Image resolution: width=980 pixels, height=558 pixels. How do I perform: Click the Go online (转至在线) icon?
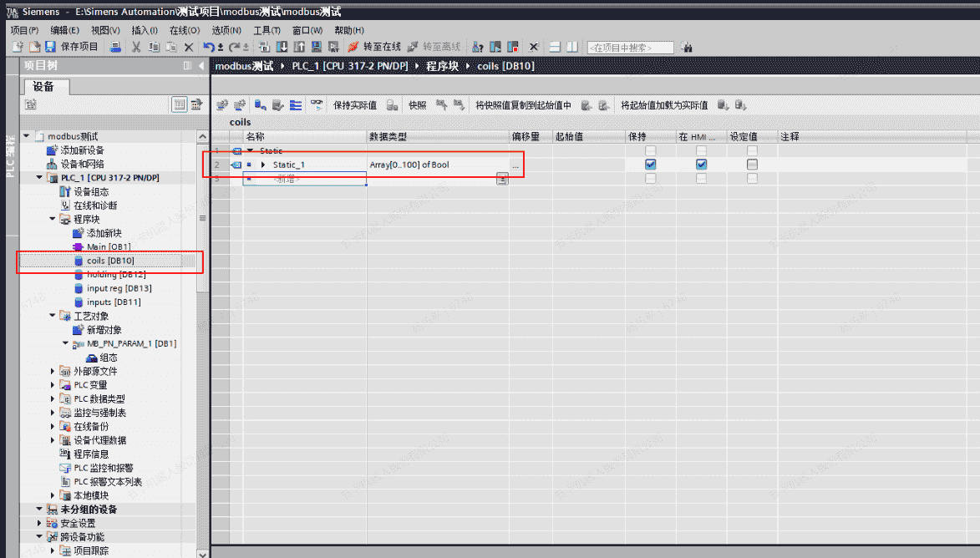click(353, 47)
